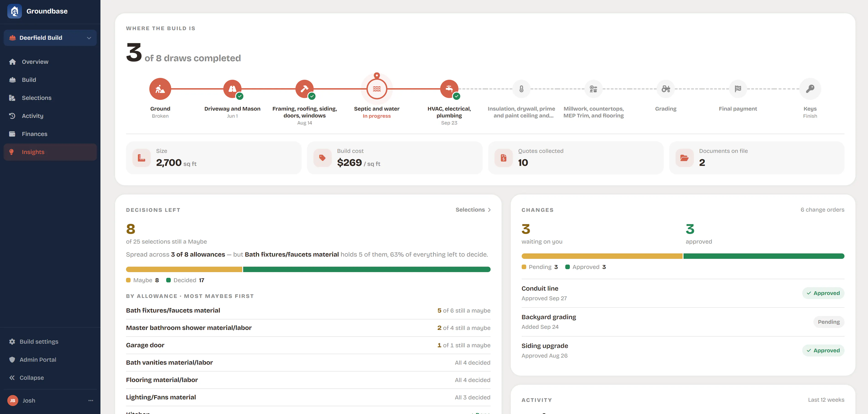Click the Approved badge for Conduit line

[823, 293]
